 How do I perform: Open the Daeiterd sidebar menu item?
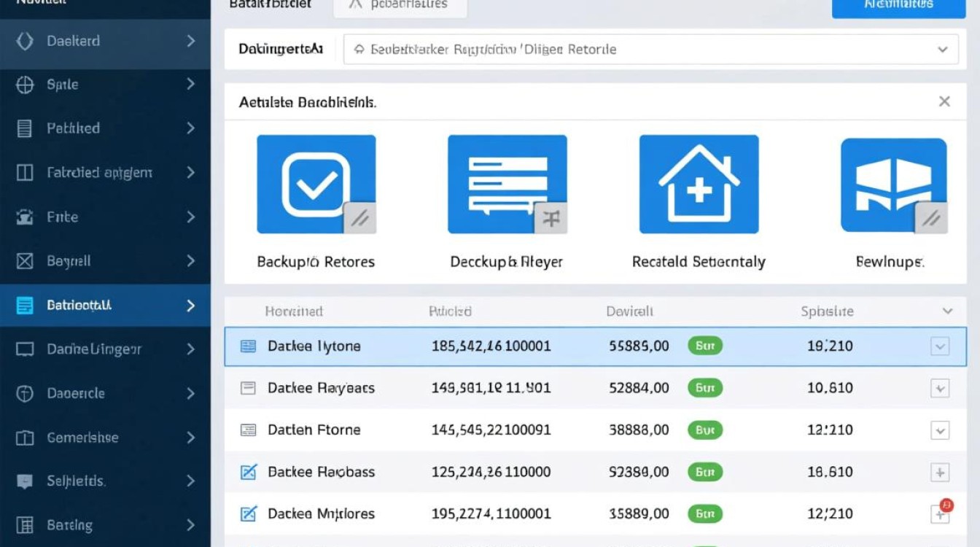coord(105,42)
